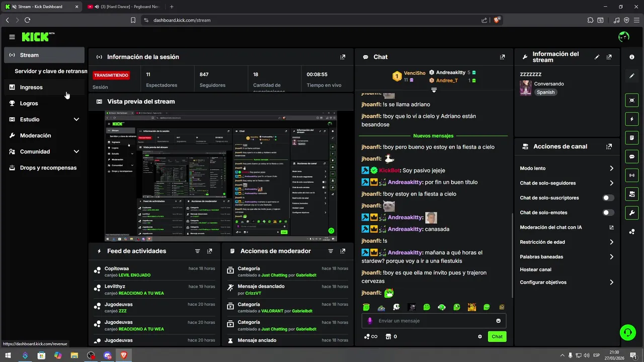
Task: Toggle chat bubble widget icon in right sidebar
Action: pyautogui.click(x=632, y=156)
